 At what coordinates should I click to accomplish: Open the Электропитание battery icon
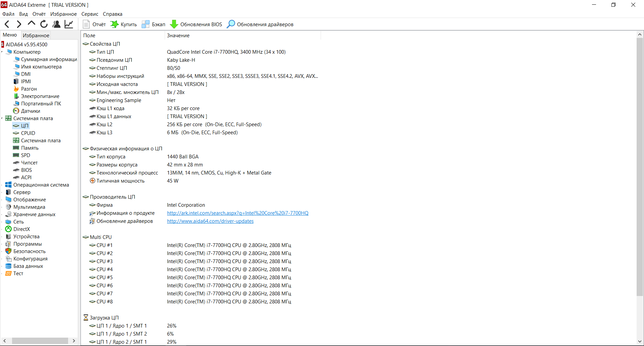coord(16,96)
